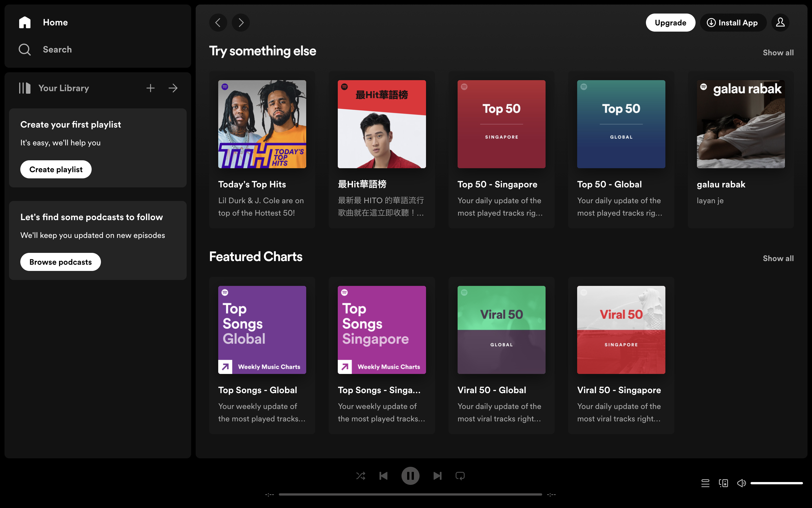Click the Featured Charts heading
812x508 pixels.
pos(256,257)
